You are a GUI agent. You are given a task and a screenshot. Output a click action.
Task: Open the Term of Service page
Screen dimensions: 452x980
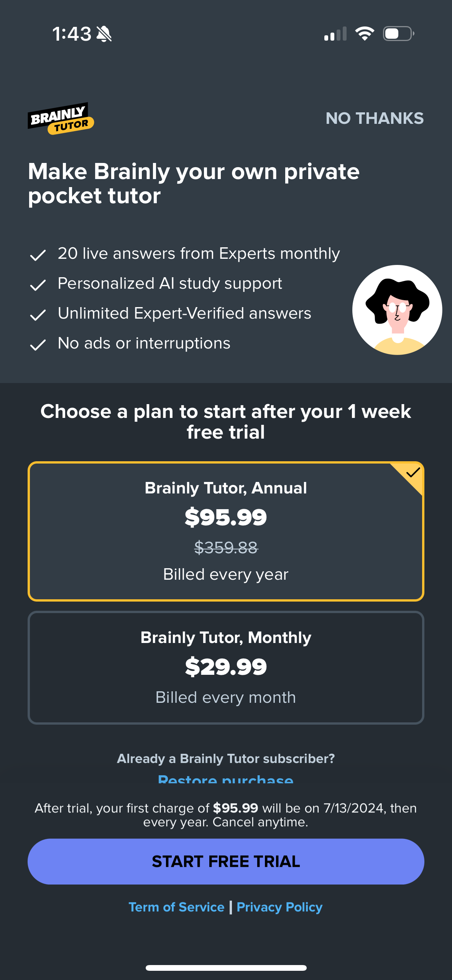pos(176,907)
